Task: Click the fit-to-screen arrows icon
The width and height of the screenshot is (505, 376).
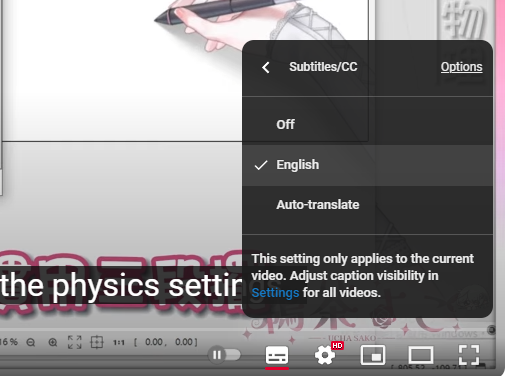Action: (75, 342)
